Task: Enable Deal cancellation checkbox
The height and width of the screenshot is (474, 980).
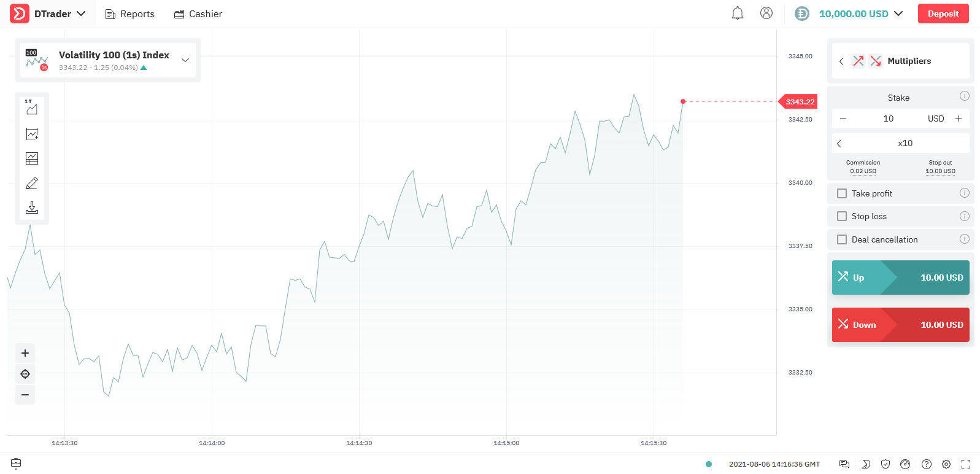Action: [x=842, y=239]
